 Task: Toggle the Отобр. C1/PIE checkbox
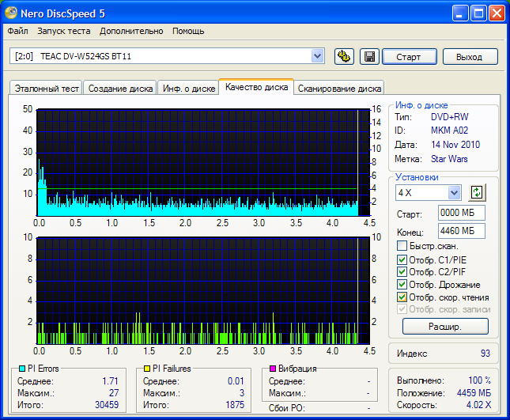402,259
